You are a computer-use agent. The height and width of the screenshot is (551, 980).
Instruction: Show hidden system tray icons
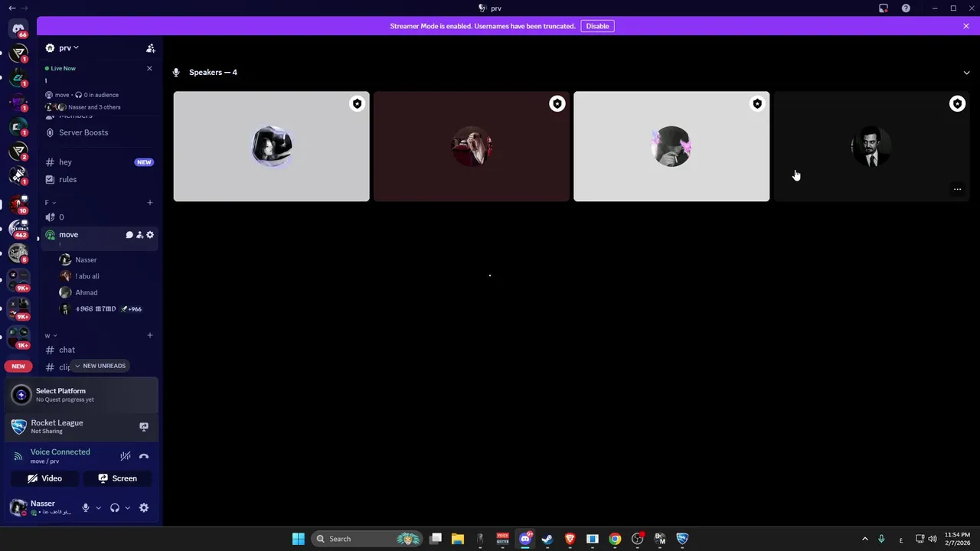pyautogui.click(x=865, y=539)
